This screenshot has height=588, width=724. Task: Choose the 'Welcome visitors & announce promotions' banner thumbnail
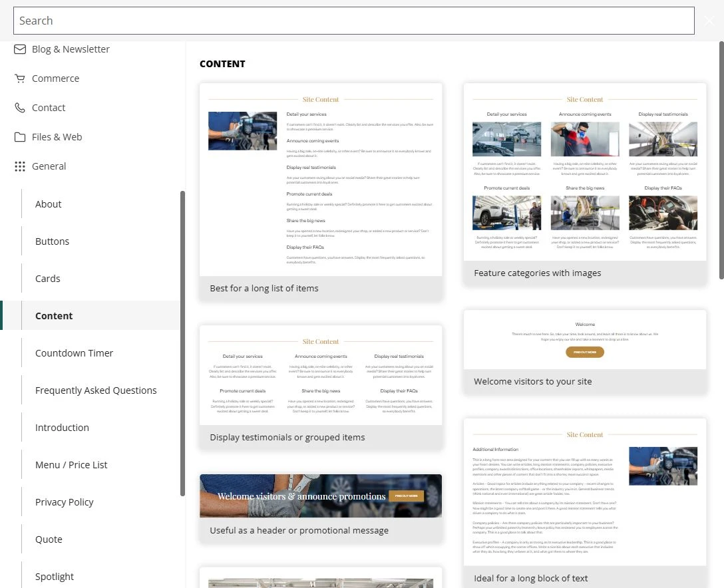tap(321, 496)
